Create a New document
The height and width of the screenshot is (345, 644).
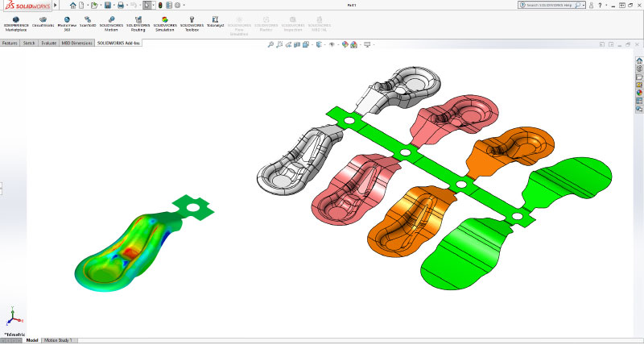81,6
